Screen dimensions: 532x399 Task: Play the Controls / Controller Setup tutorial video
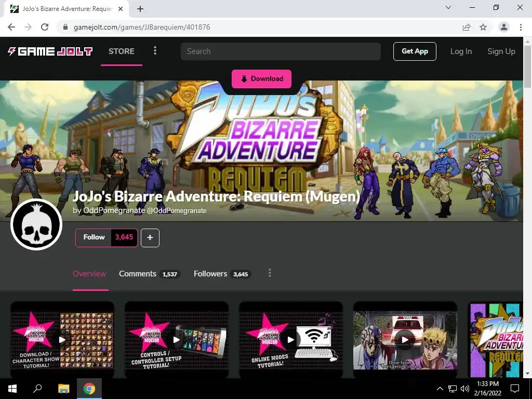pos(177,340)
